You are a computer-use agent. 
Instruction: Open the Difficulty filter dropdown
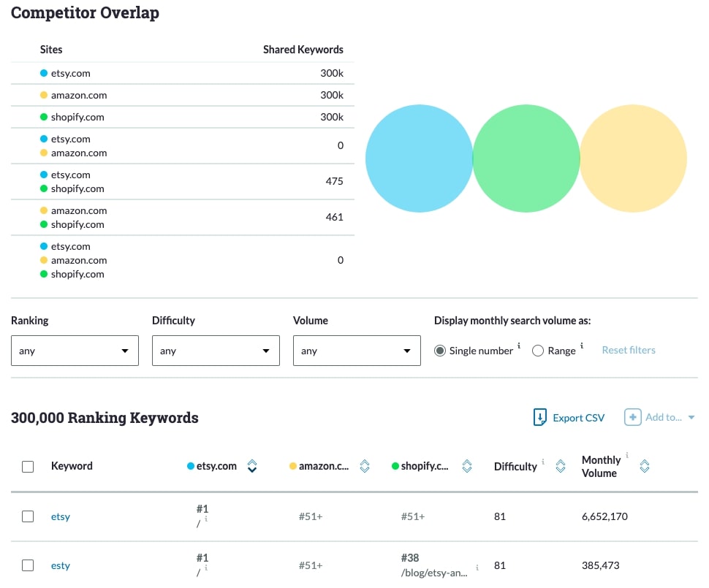point(216,351)
